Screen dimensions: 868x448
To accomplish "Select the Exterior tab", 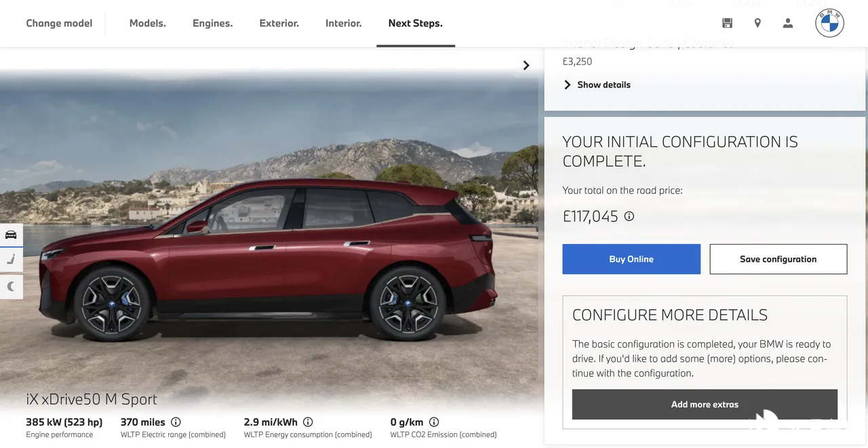I will tap(279, 23).
